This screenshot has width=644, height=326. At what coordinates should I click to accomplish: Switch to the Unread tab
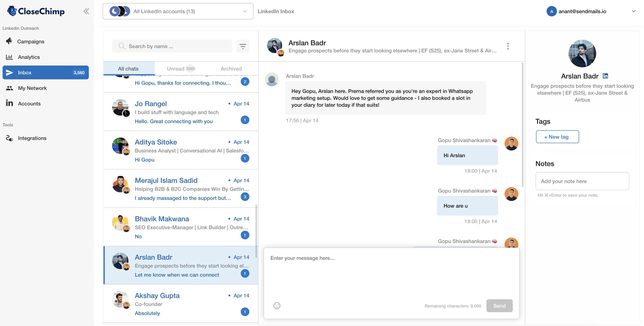click(x=181, y=68)
